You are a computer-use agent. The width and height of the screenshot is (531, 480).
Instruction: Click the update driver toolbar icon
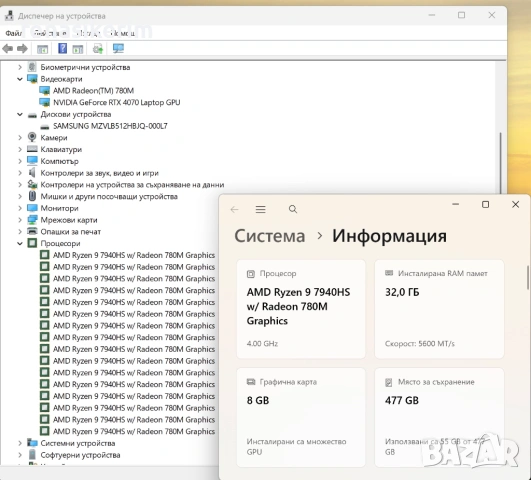[x=98, y=49]
